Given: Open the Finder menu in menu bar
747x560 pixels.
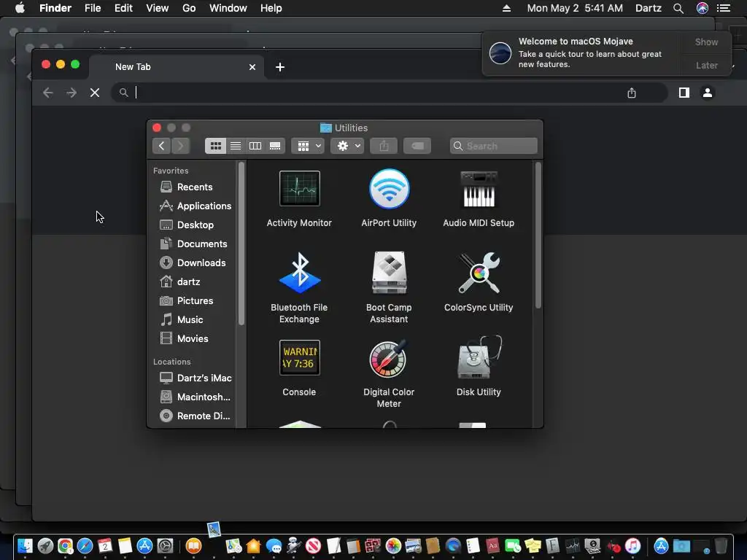Looking at the screenshot, I should (55, 8).
